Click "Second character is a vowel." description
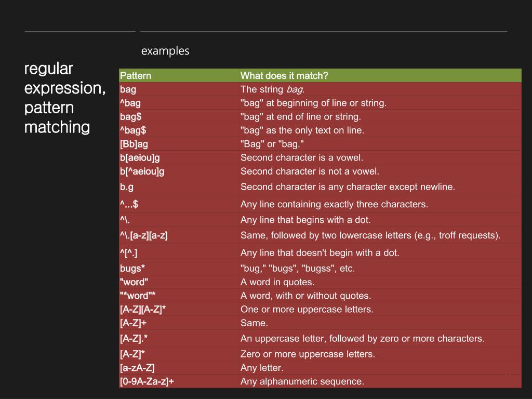 point(302,157)
